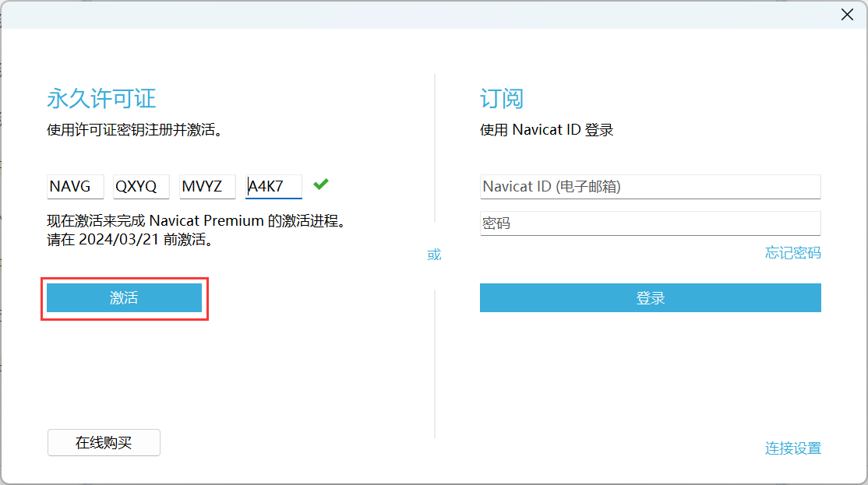Click the green key validation checkmark
The image size is (868, 485).
tap(320, 185)
